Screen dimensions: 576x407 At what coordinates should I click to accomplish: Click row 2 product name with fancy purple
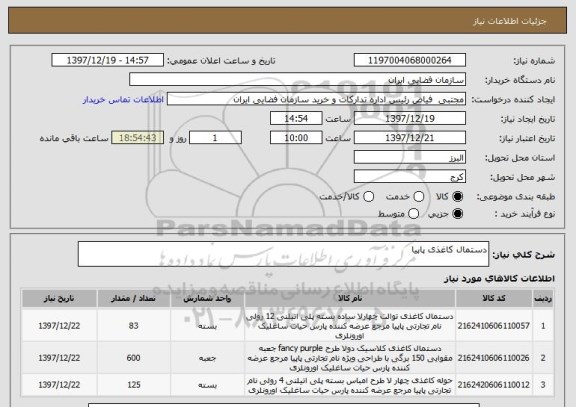[350, 358]
